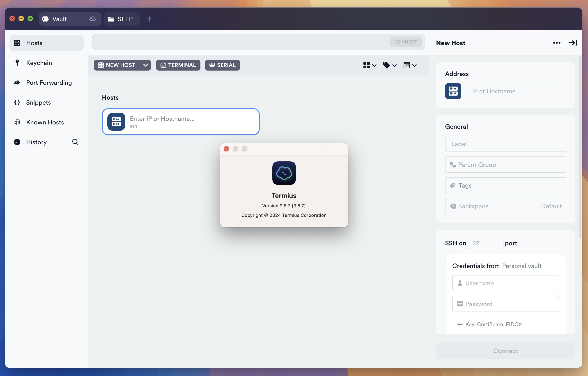
Task: Click the Snippets curly braces icon
Action: point(17,102)
